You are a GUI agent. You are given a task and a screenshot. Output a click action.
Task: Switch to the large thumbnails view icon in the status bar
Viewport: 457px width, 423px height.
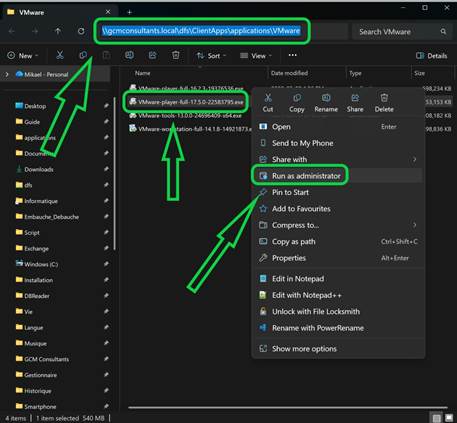tap(449, 418)
